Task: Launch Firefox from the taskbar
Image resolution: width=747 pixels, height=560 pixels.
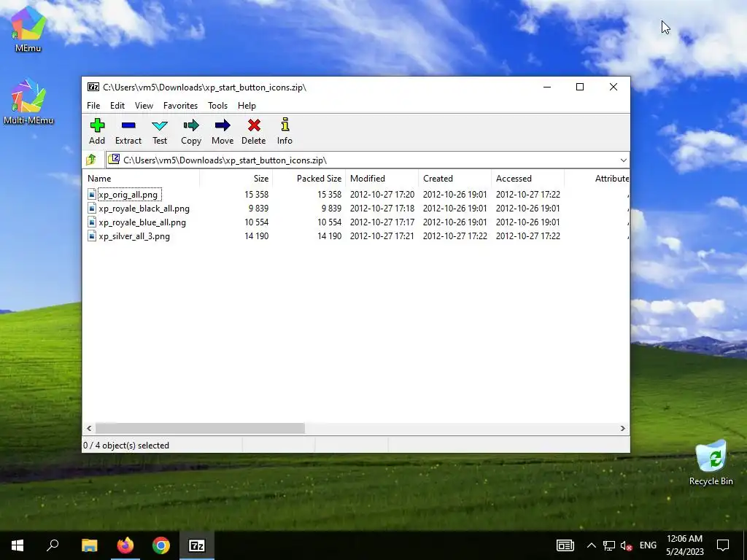Action: pos(125,545)
